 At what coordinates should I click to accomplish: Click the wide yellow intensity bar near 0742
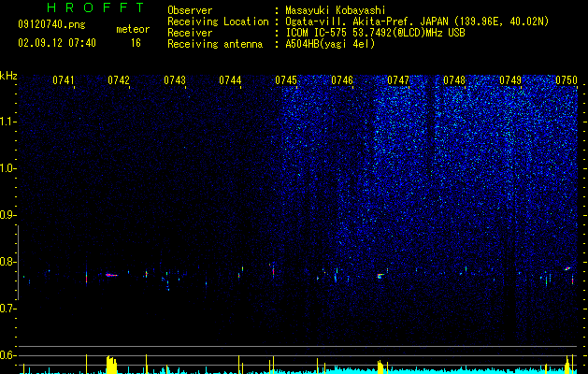[111, 365]
